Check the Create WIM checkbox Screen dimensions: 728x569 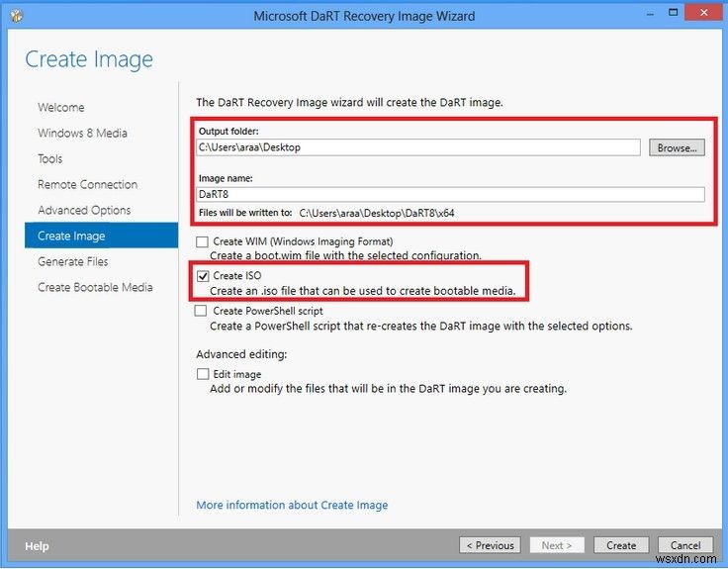point(202,241)
